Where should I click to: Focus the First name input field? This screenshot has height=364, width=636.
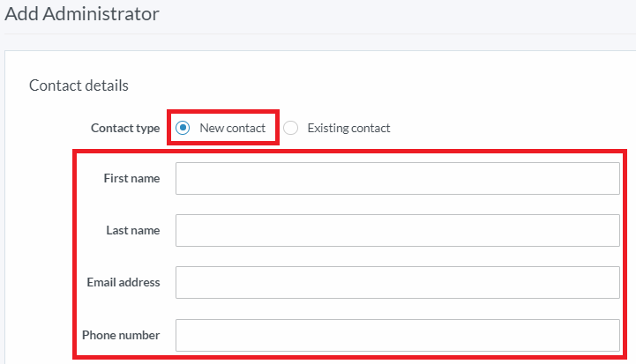(x=398, y=178)
